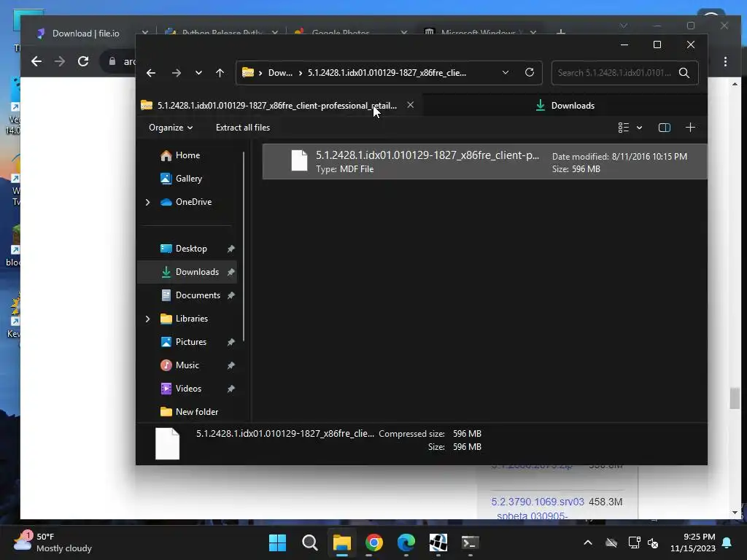Open weather widget showing 50°F
The image size is (747, 560).
pos(53,542)
